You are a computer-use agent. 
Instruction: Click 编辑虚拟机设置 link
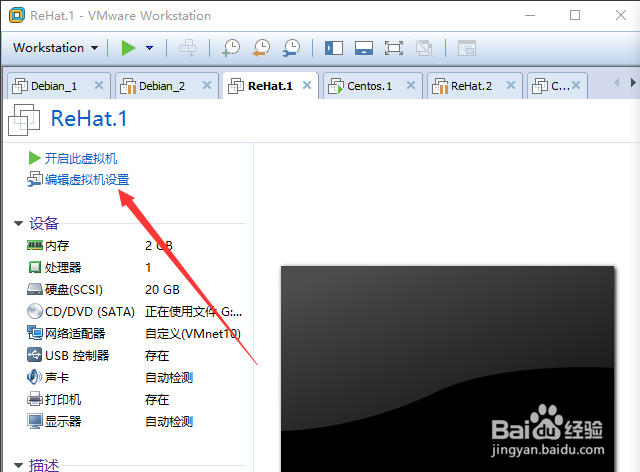point(87,180)
